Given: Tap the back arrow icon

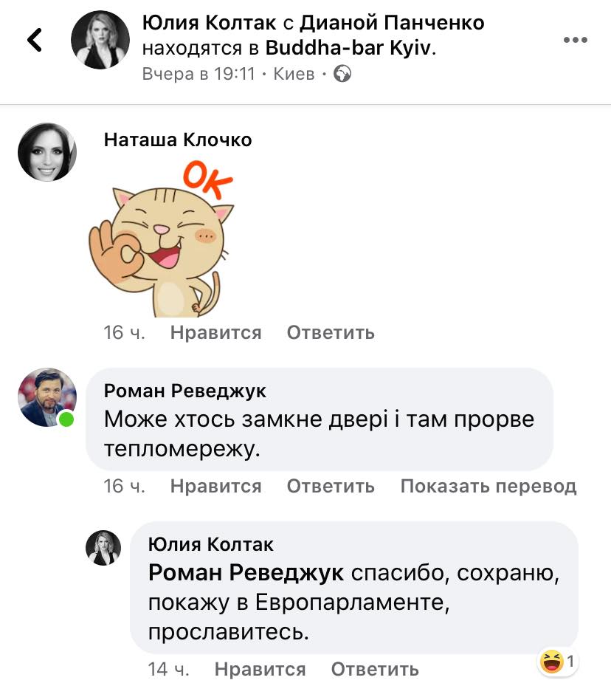Looking at the screenshot, I should [35, 40].
